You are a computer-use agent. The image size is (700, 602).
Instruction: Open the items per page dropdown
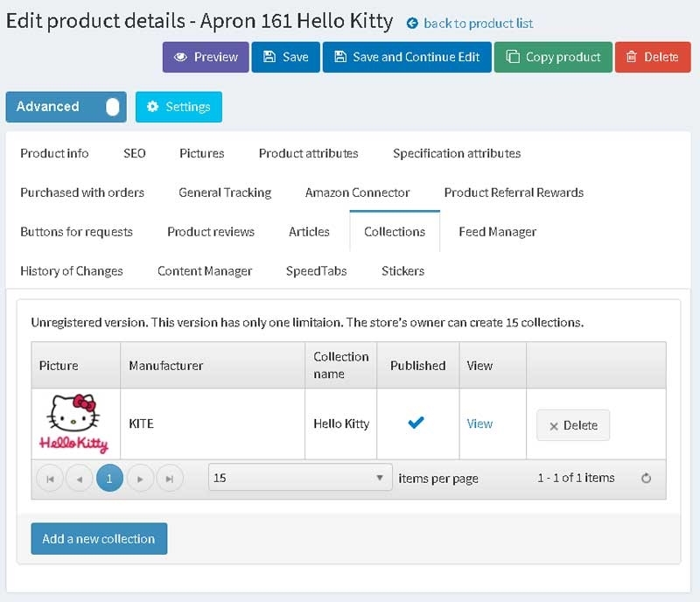(x=300, y=478)
